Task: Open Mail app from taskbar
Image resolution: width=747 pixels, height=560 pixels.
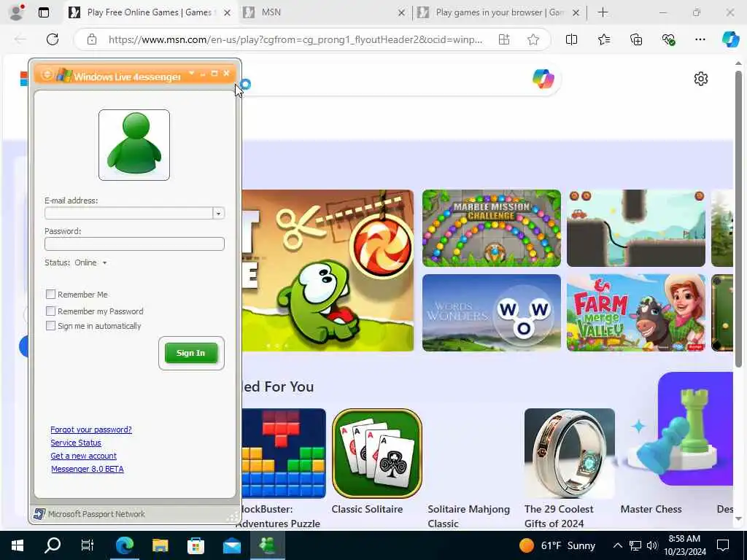Action: pos(232,545)
